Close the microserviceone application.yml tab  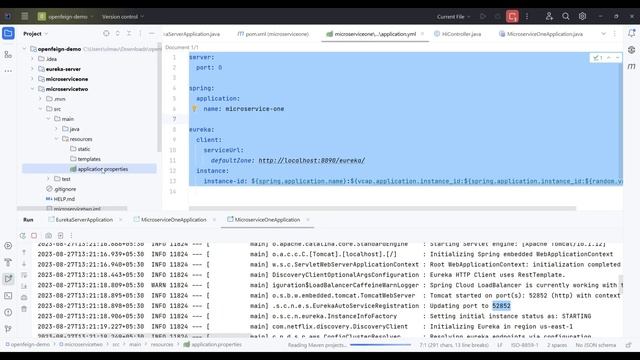(422, 34)
